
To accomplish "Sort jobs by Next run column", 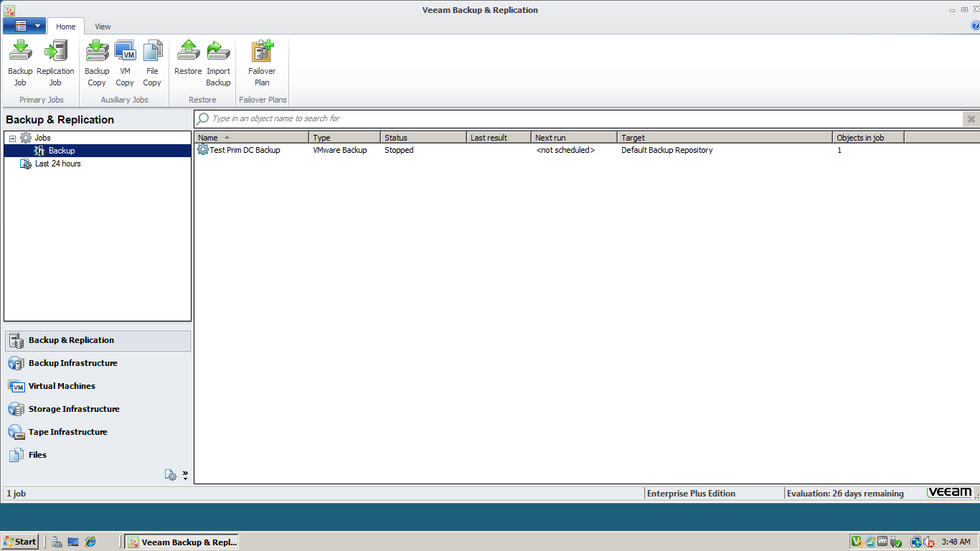I will 574,138.
